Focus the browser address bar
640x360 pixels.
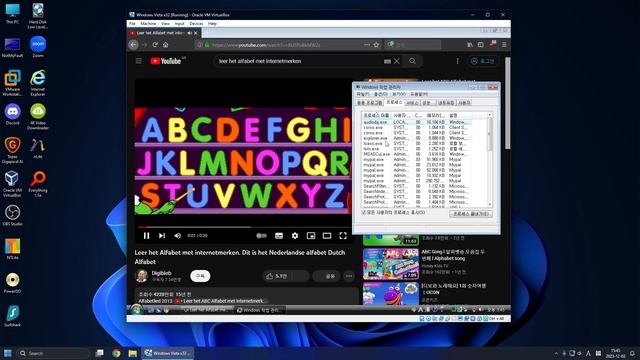(286, 44)
